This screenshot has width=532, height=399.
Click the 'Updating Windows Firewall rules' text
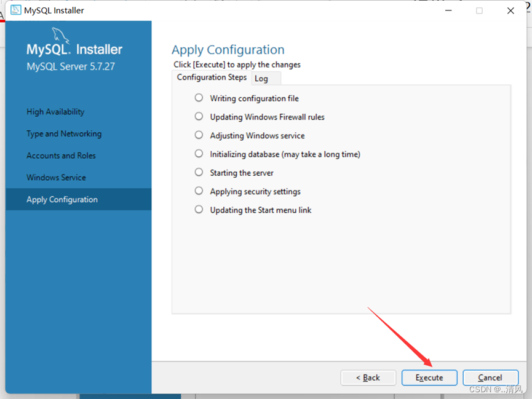click(267, 117)
